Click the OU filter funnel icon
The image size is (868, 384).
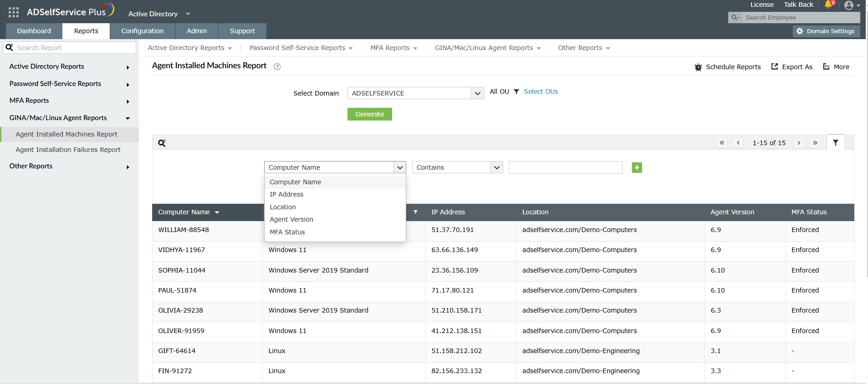coord(516,91)
